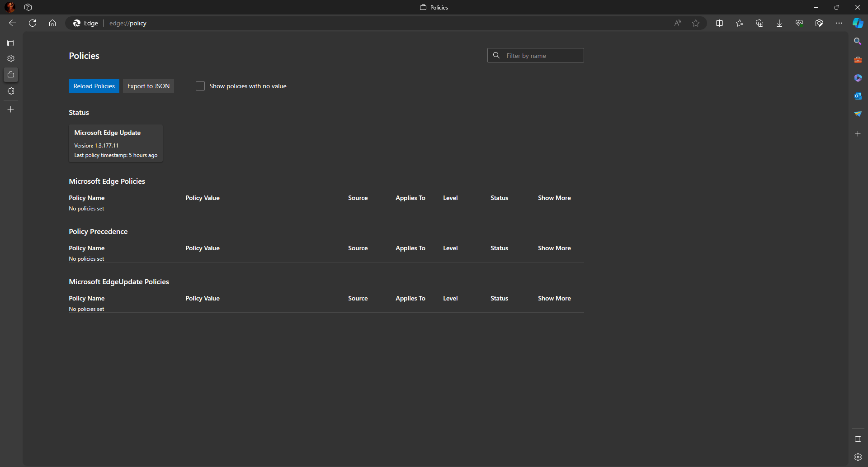This screenshot has height=467, width=868.
Task: Open Split screen view
Action: pos(720,23)
